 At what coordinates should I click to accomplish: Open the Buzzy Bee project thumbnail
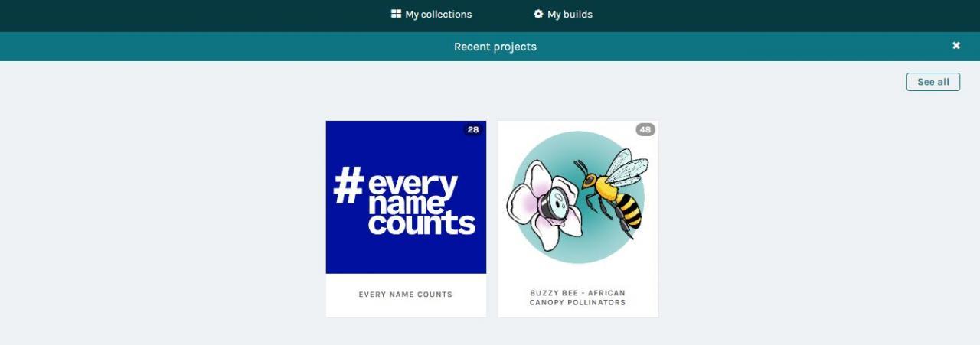pyautogui.click(x=578, y=197)
